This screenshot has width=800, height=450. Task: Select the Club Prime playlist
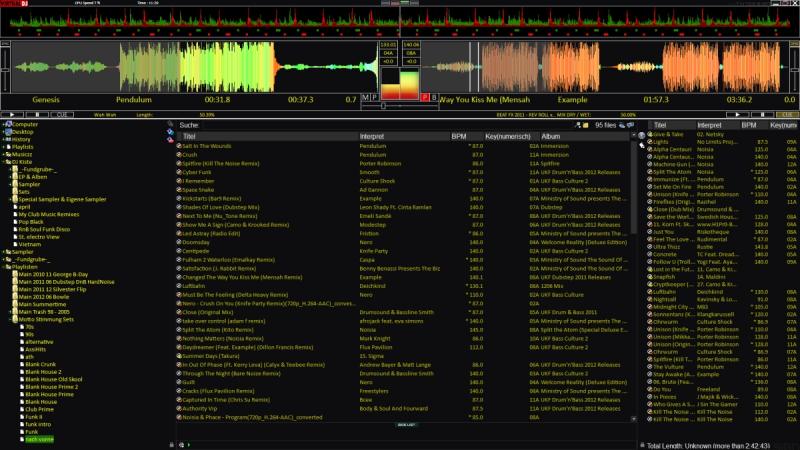click(39, 409)
